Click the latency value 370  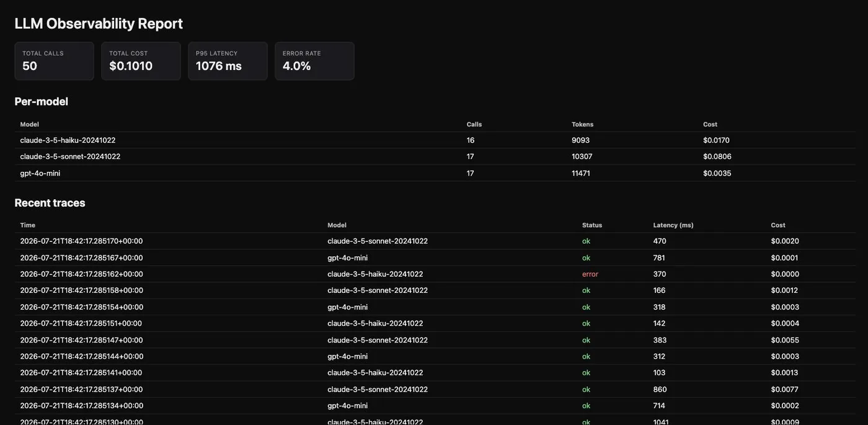point(660,274)
